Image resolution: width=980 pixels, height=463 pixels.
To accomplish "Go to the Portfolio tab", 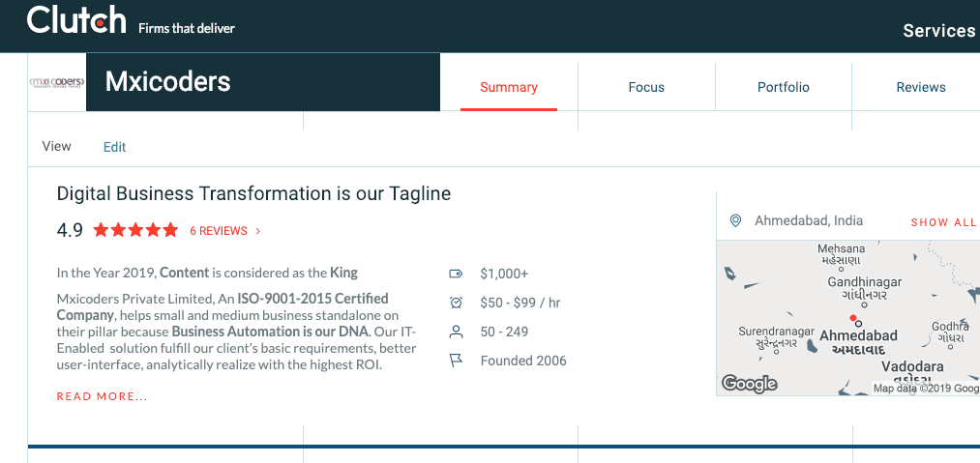I will (x=784, y=87).
